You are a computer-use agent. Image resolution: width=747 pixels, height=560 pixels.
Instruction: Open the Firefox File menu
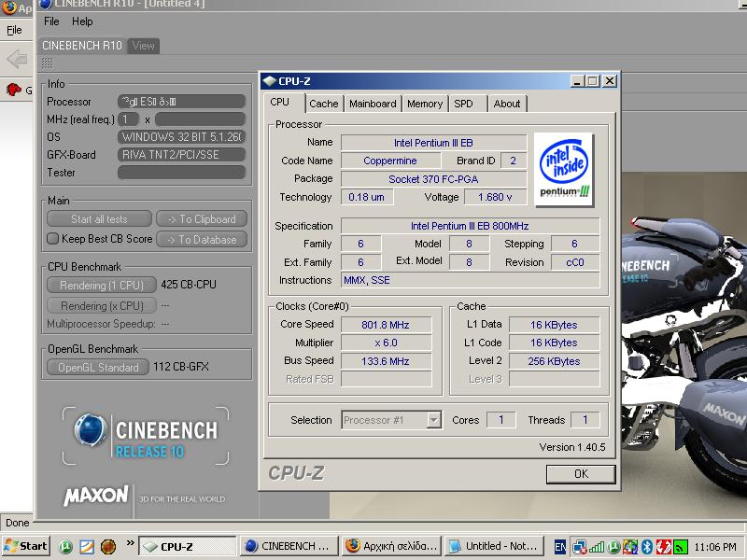click(x=14, y=30)
